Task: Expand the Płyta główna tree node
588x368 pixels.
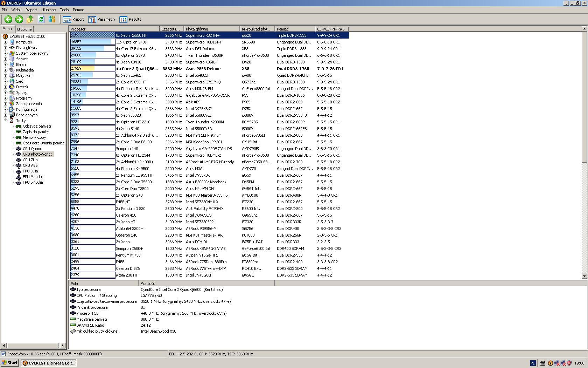Action: tap(6, 48)
